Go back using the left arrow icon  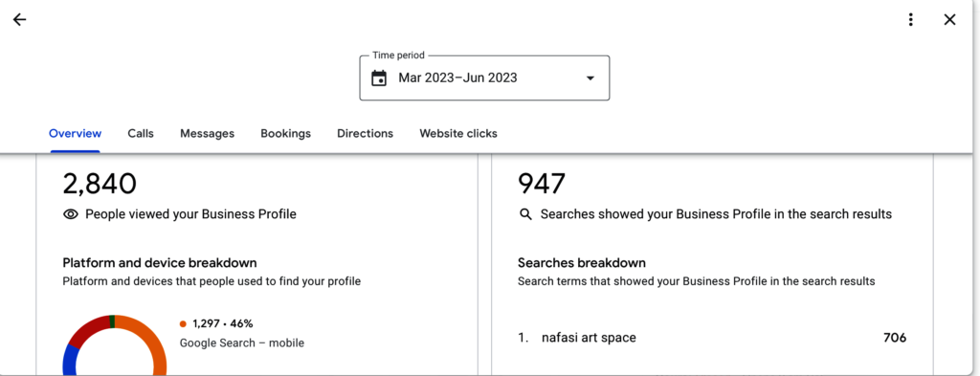tap(19, 19)
